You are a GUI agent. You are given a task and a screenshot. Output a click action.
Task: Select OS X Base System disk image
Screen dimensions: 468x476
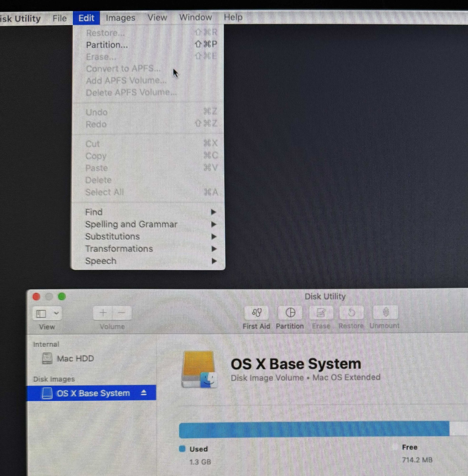click(93, 393)
